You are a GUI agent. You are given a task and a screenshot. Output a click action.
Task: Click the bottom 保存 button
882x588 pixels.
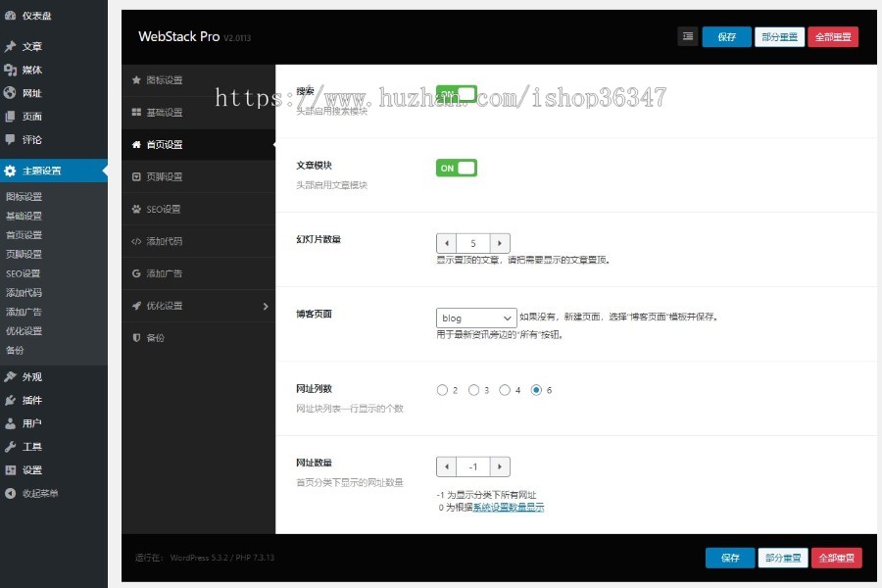pos(730,558)
